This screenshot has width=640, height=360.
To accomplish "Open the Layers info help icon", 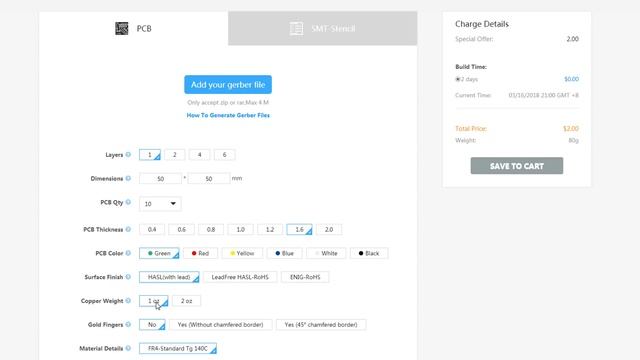I will click(x=128, y=154).
